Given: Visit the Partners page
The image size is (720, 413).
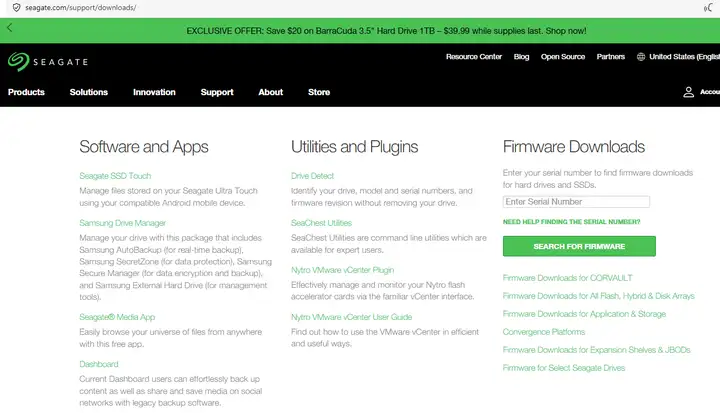Looking at the screenshot, I should [x=611, y=57].
